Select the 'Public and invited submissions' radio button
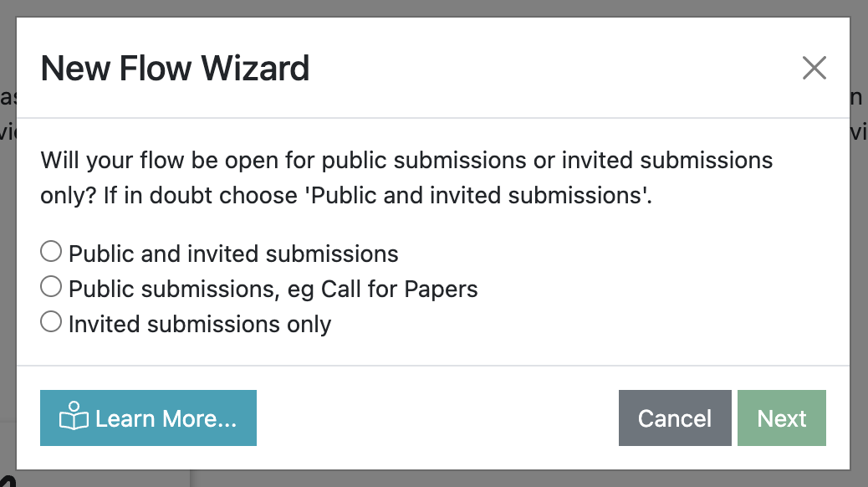Viewport: 868px width, 487px height. pyautogui.click(x=51, y=252)
